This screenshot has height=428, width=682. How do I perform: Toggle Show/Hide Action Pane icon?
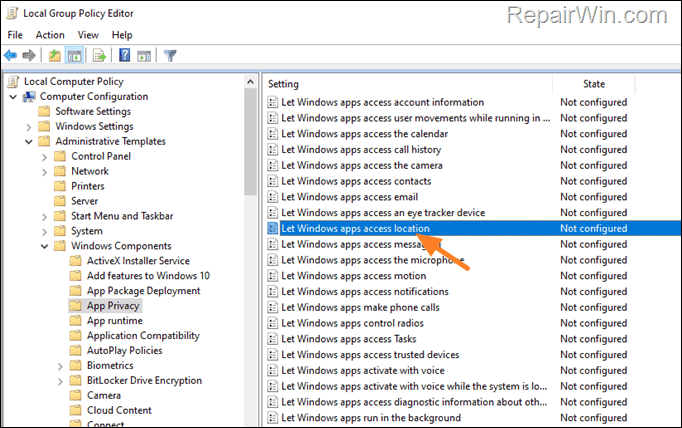pyautogui.click(x=144, y=56)
